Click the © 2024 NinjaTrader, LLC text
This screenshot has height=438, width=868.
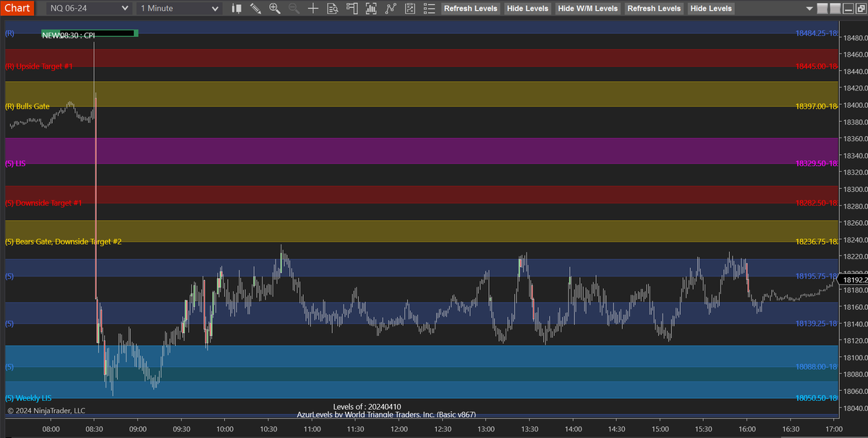46,410
